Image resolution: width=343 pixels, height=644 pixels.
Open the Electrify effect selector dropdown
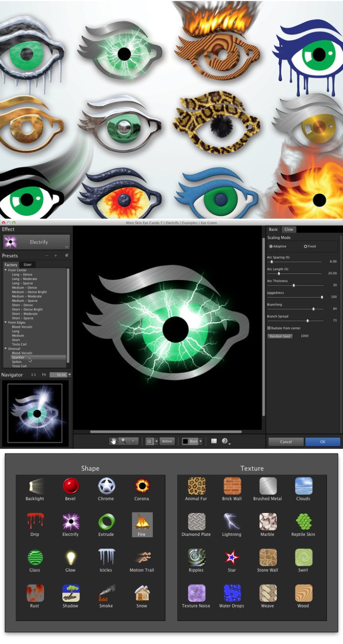(37, 242)
